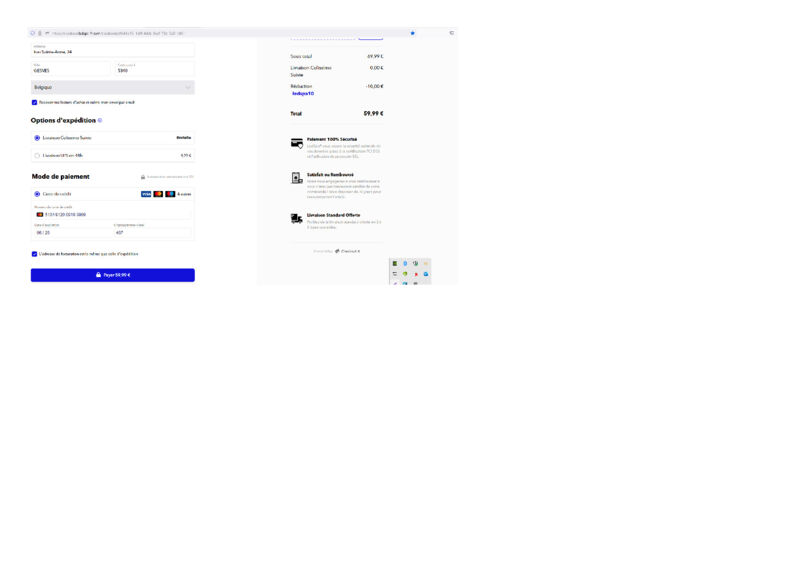This screenshot has width=800, height=566.
Task: Click the bookmark star in the address bar
Action: pyautogui.click(x=413, y=33)
